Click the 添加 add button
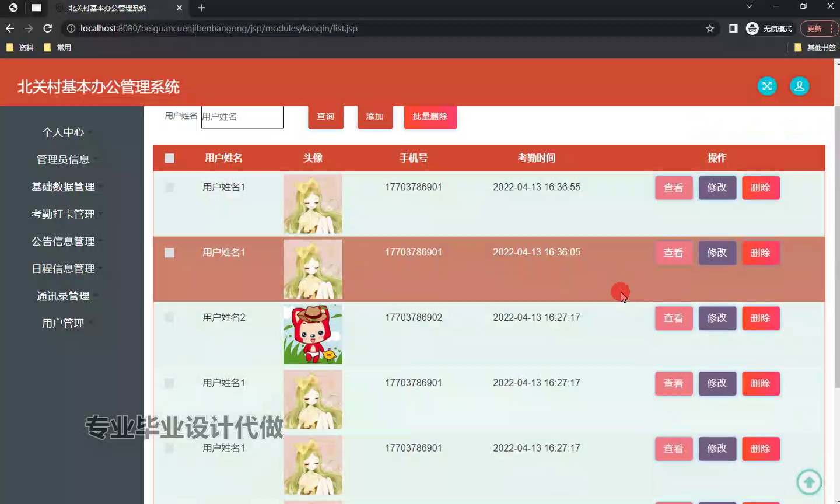Screen dimensions: 840x504 (374, 117)
